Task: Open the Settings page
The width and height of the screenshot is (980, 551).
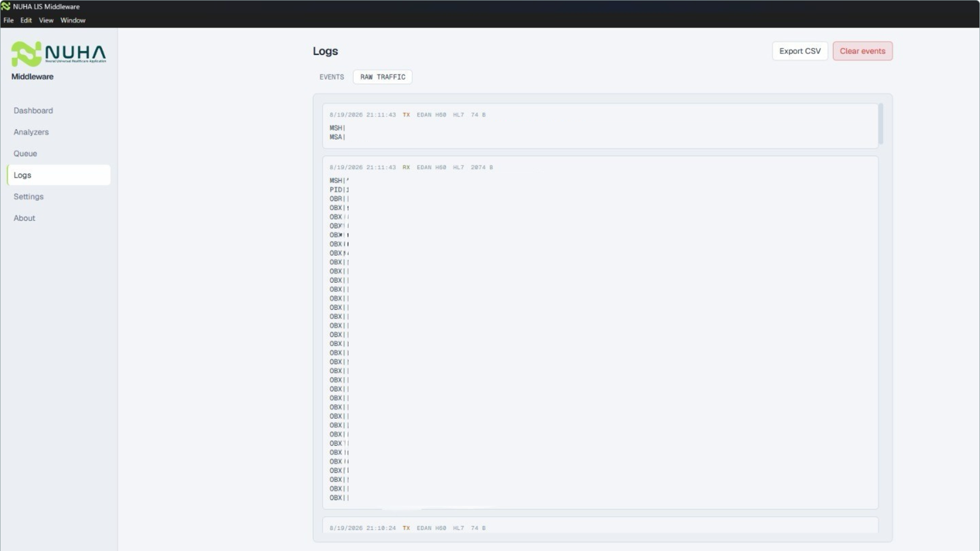Action: (x=59, y=197)
